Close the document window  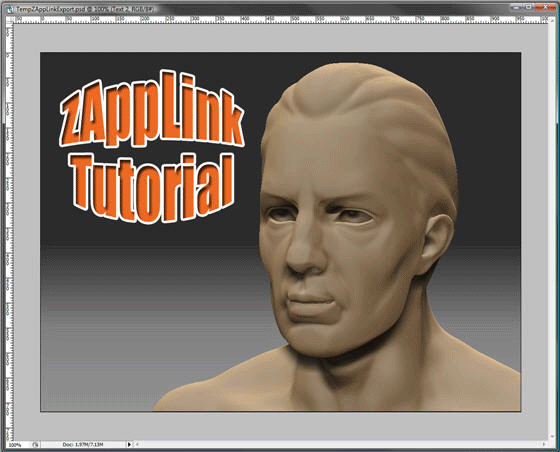click(x=545, y=7)
